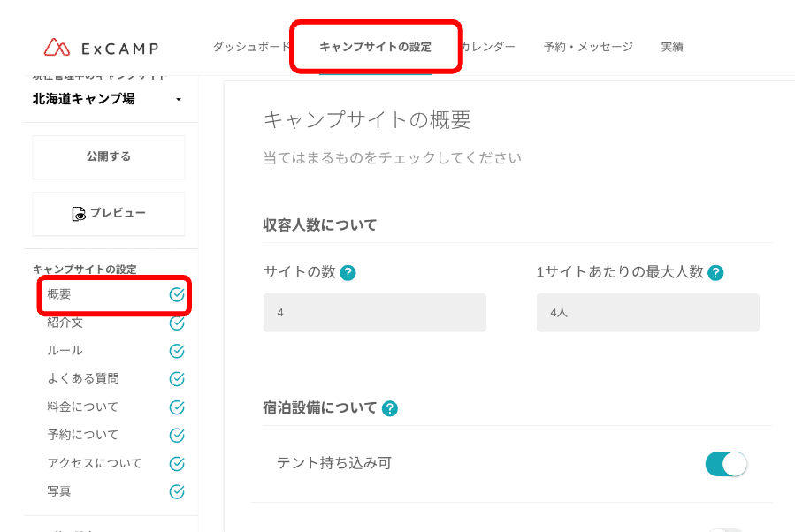Click the ExCAMP logo icon
Viewport: 795px width, 532px height.
pos(55,48)
